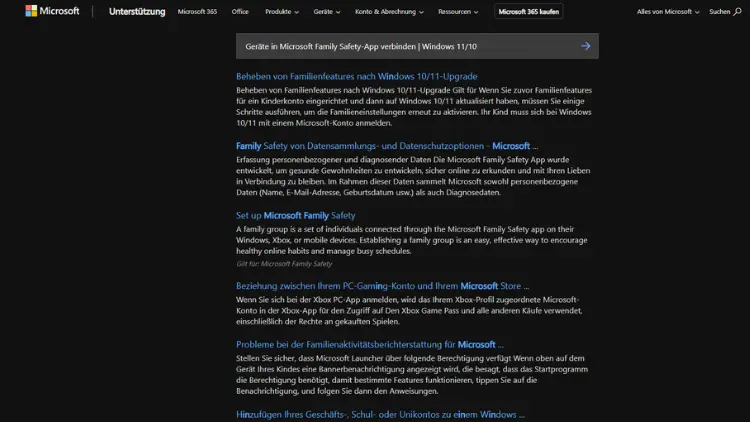Viewport: 750px width, 422px height.
Task: Open Beziehung zwischen PC-Gaming-Konto result
Action: point(382,286)
